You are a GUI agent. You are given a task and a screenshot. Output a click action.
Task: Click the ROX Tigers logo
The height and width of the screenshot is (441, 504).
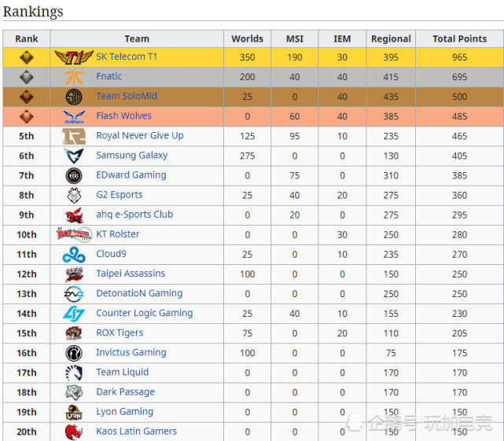point(74,333)
